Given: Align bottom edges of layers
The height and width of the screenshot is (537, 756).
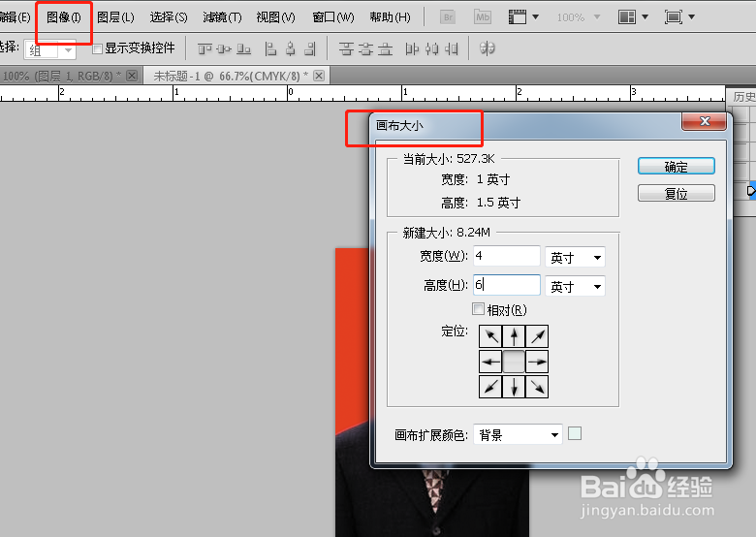Looking at the screenshot, I should point(243,48).
